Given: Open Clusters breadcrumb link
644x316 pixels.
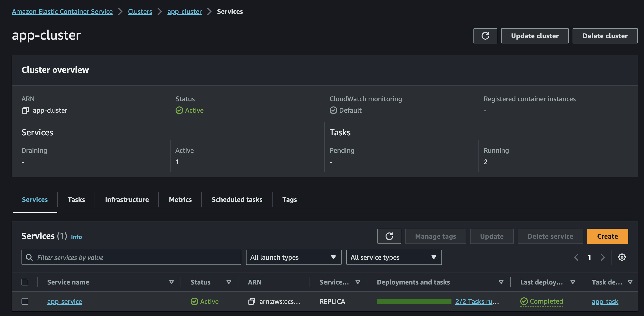Looking at the screenshot, I should tap(140, 11).
